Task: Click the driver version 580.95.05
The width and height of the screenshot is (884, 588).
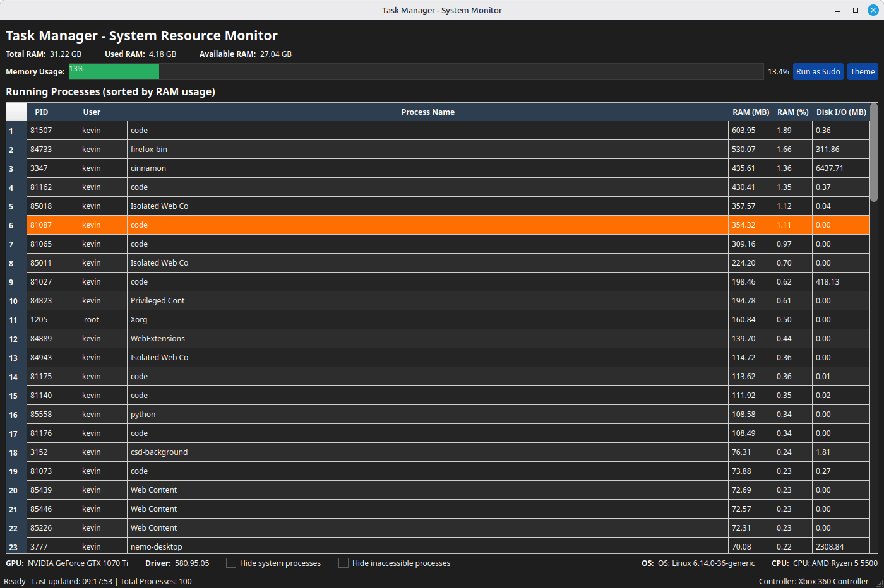Action: (192, 563)
